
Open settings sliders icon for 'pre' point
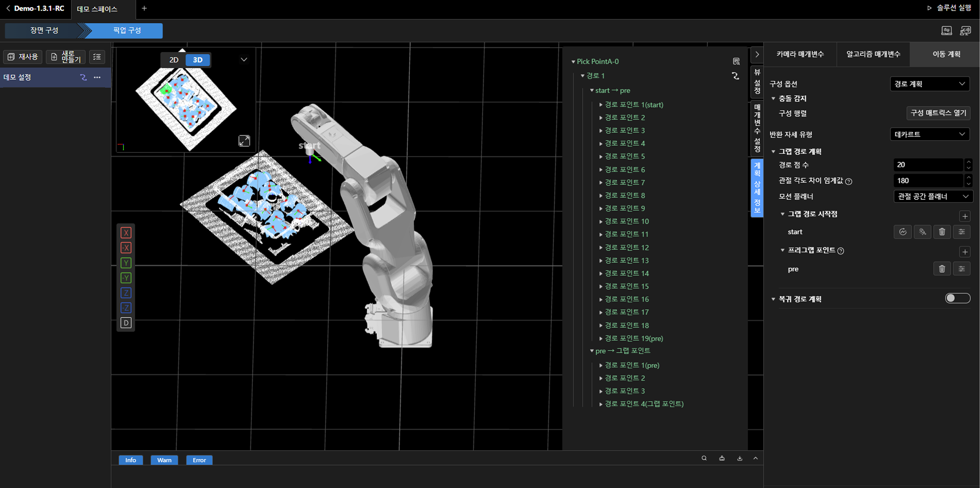(961, 269)
